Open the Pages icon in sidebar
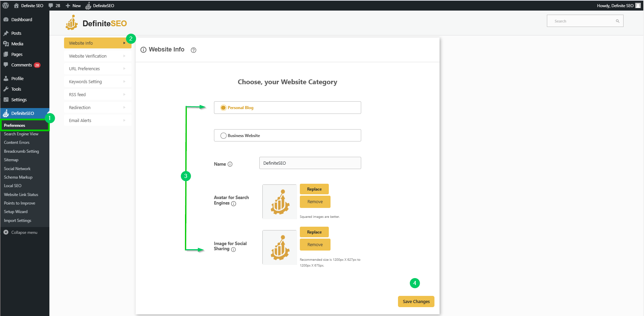Viewport: 644px width, 316px height. (6, 54)
